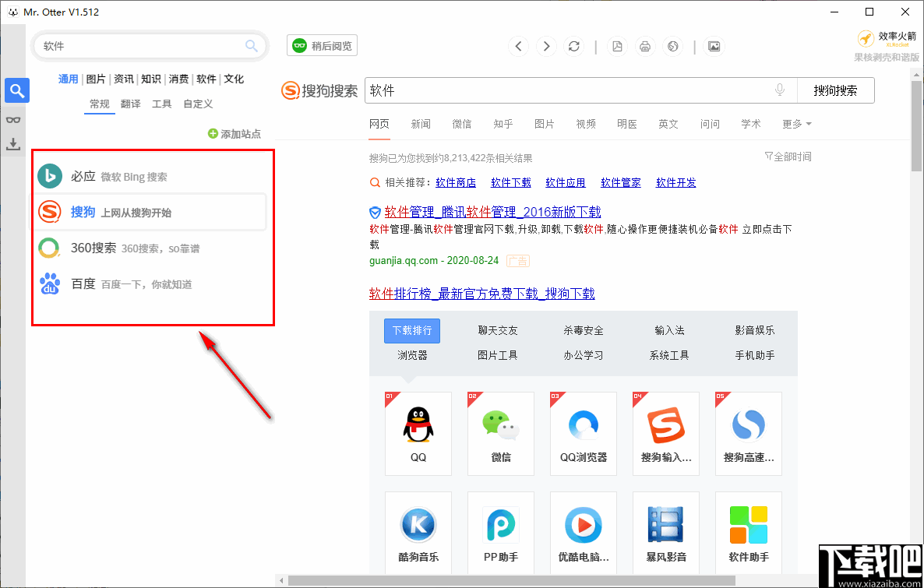
Task: Click the XLRocket rocket logo
Action: pos(866,39)
